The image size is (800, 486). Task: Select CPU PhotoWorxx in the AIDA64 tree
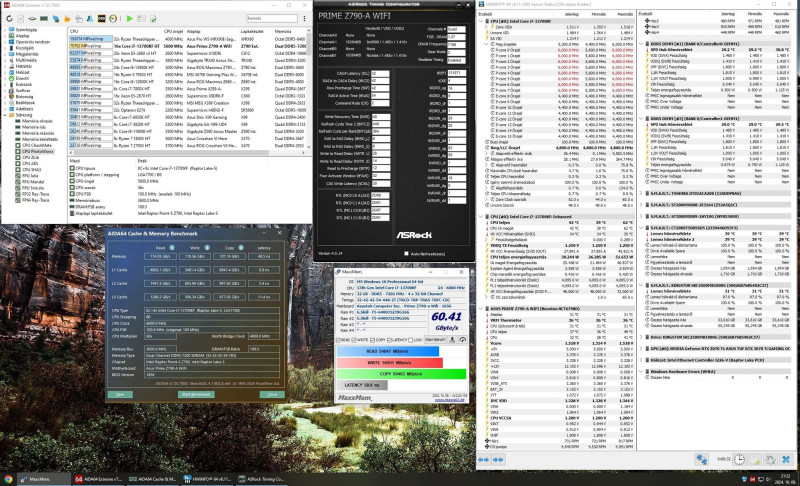click(x=37, y=151)
